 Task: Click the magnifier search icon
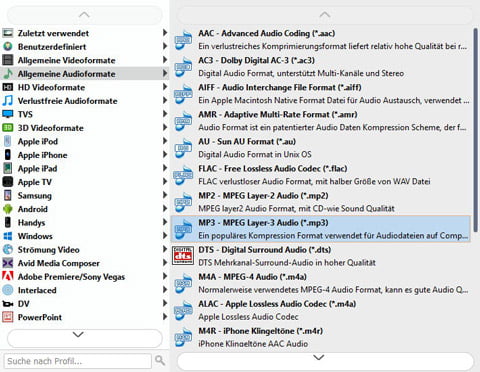tap(160, 360)
